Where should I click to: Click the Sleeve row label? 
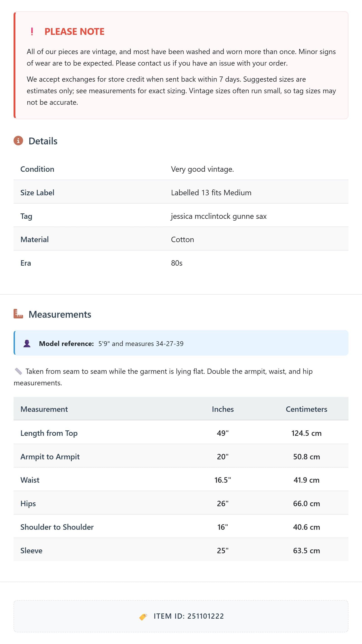point(31,550)
